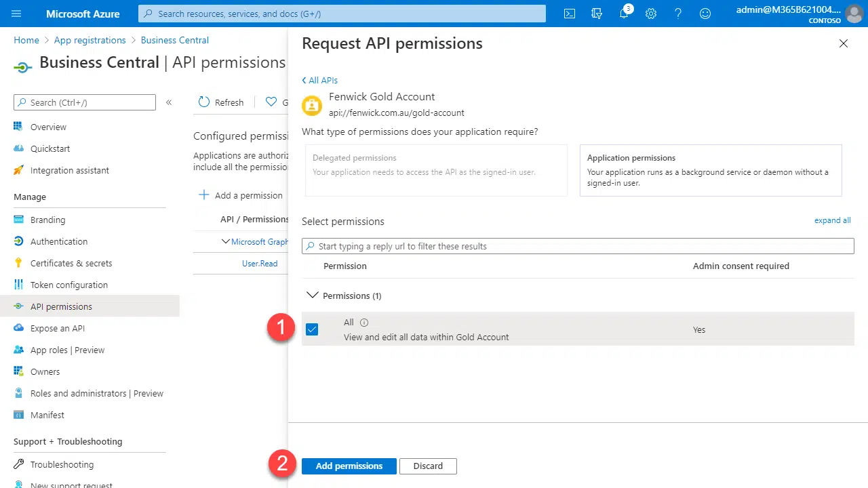
Task: Collapse the Permissions (1) group
Action: click(x=313, y=296)
